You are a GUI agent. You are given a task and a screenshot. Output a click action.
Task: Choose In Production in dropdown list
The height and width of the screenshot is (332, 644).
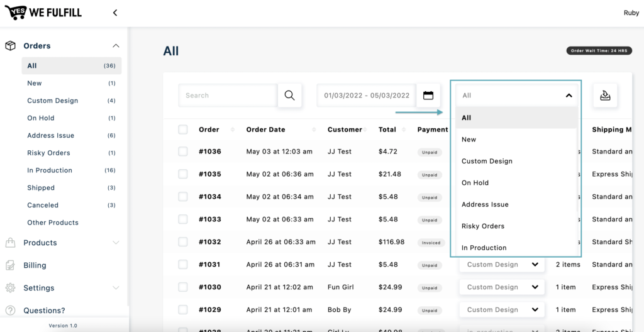coord(516,247)
